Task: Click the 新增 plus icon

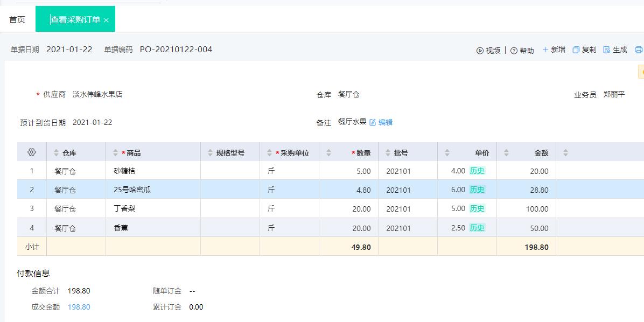Action: 545,50
